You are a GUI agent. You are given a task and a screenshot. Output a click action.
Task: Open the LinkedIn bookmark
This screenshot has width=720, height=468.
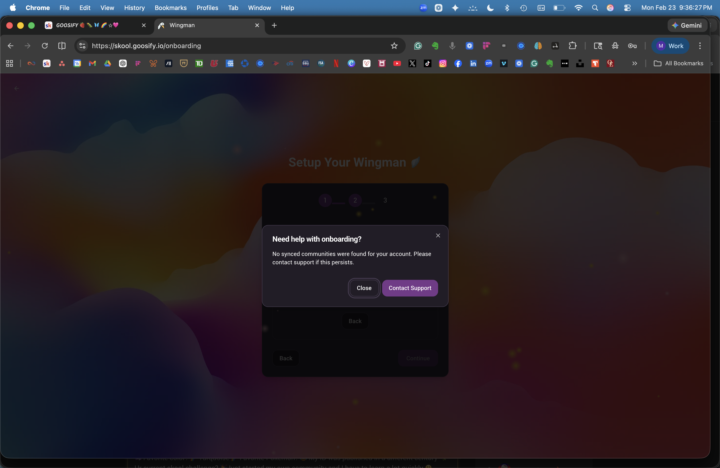point(473,63)
